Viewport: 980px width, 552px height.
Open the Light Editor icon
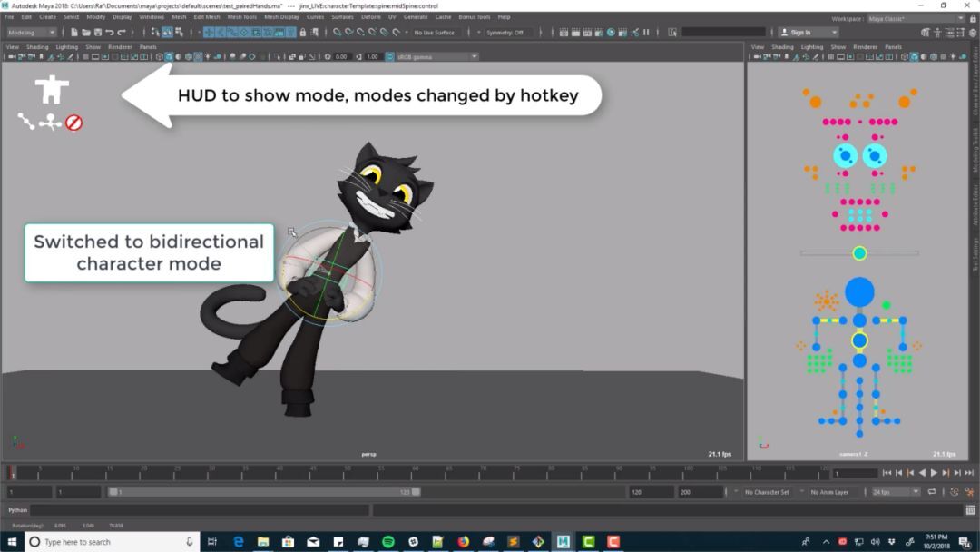tap(635, 32)
